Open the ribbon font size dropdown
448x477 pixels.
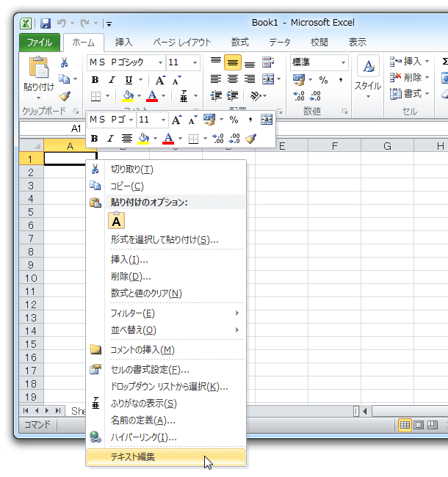[195, 62]
